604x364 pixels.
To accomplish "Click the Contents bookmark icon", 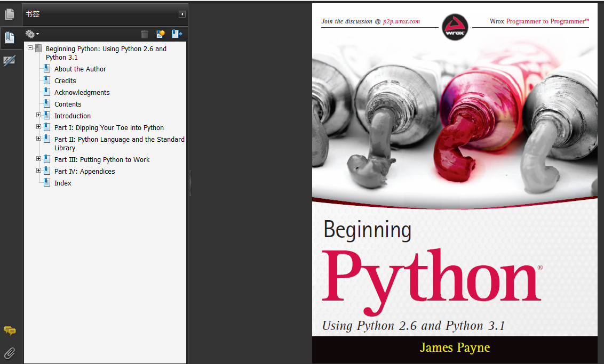I will click(x=47, y=104).
